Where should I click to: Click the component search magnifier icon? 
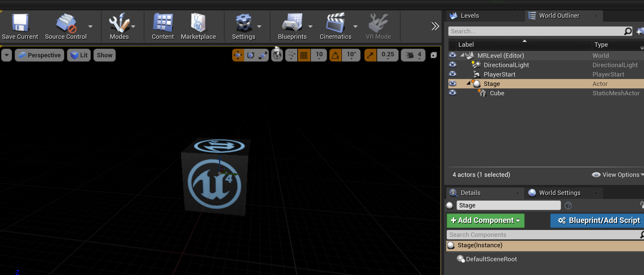pos(642,235)
